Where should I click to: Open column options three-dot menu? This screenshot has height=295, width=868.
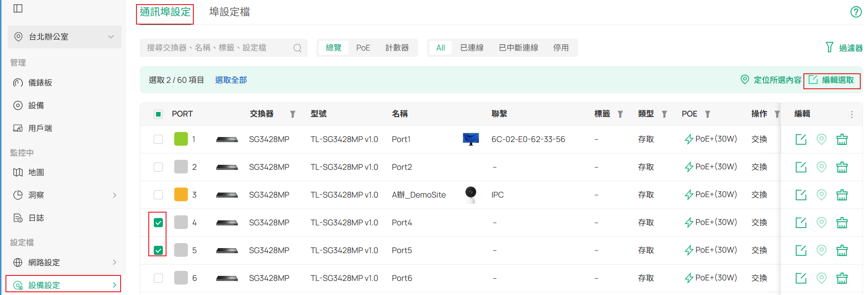pyautogui.click(x=852, y=114)
